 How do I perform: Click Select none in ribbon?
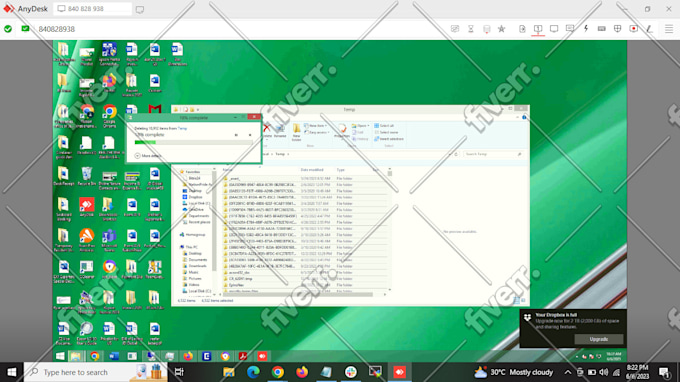tap(386, 132)
